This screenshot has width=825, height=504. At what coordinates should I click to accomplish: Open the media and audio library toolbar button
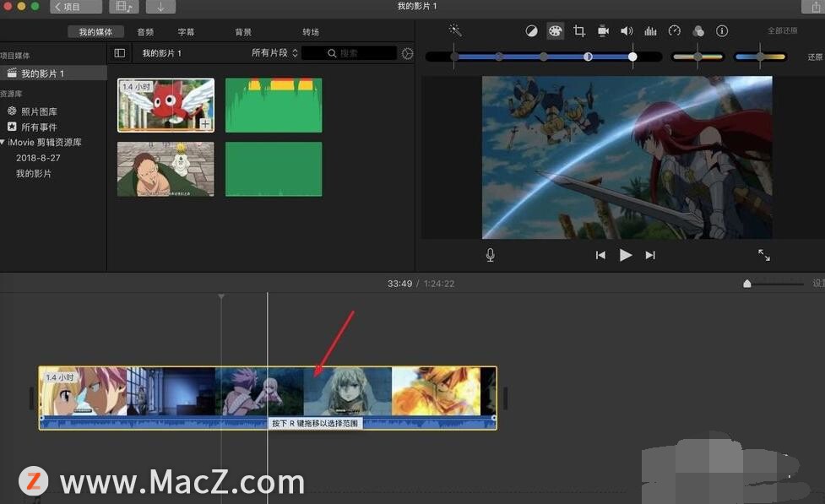[123, 7]
